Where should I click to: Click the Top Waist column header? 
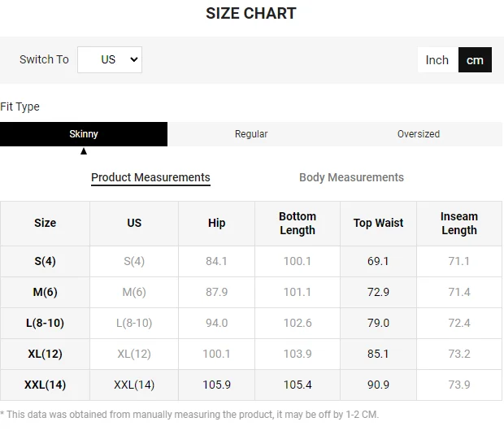click(378, 223)
